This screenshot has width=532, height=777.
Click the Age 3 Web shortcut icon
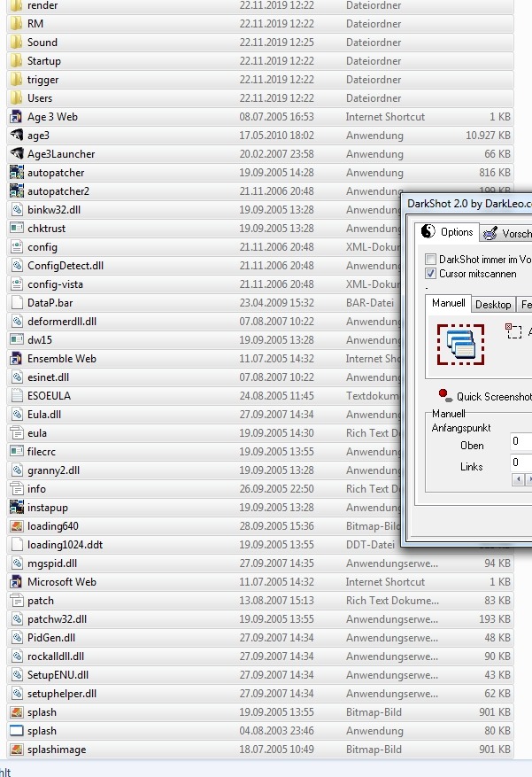point(16,117)
